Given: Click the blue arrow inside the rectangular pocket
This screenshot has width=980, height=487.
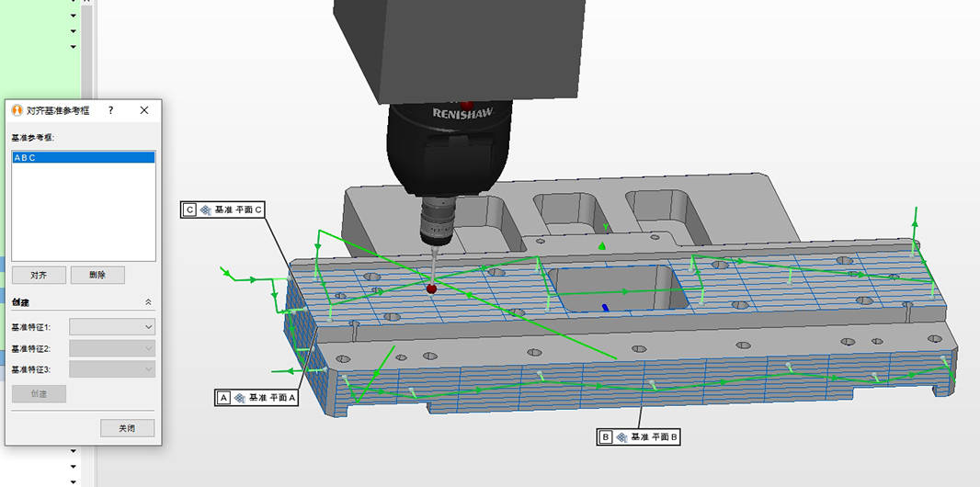Looking at the screenshot, I should point(605,307).
